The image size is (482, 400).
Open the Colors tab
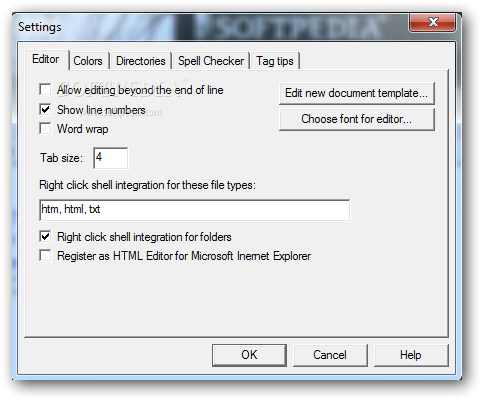(x=88, y=61)
